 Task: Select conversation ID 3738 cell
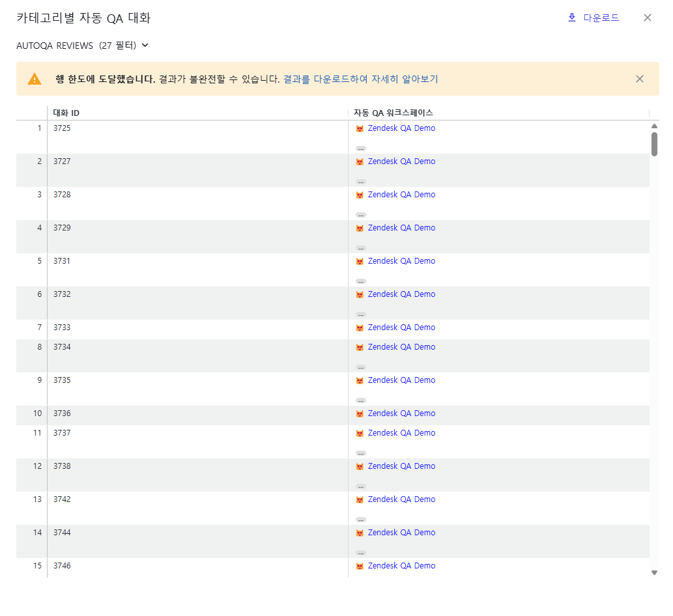197,475
